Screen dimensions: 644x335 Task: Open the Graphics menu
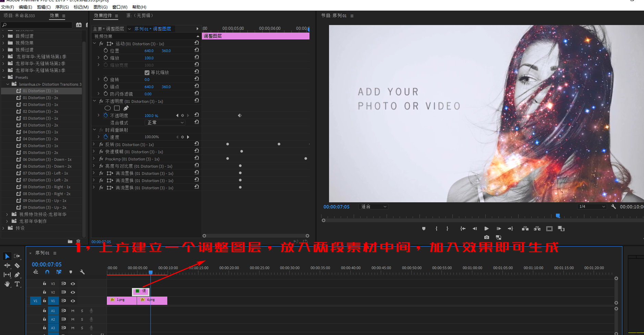[100, 7]
